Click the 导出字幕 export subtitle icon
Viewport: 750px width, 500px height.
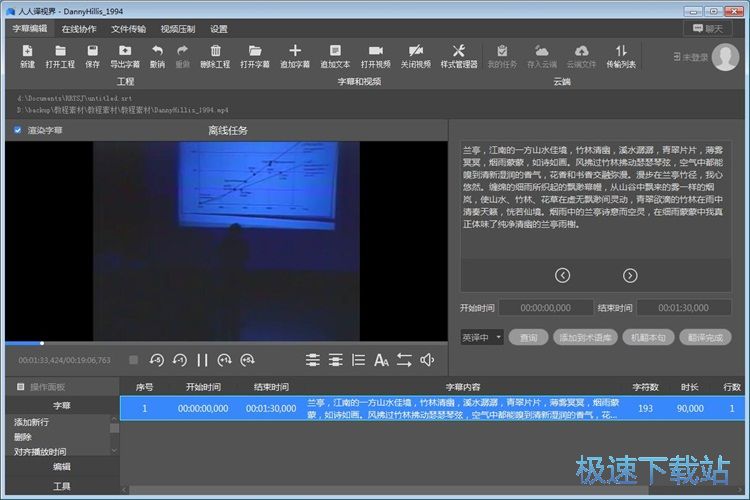pyautogui.click(x=124, y=55)
